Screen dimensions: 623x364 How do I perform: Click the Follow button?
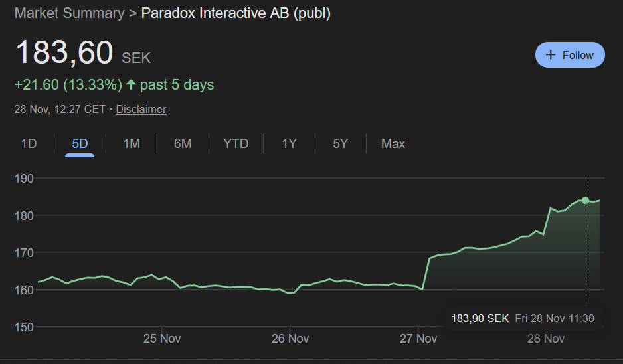(x=570, y=55)
